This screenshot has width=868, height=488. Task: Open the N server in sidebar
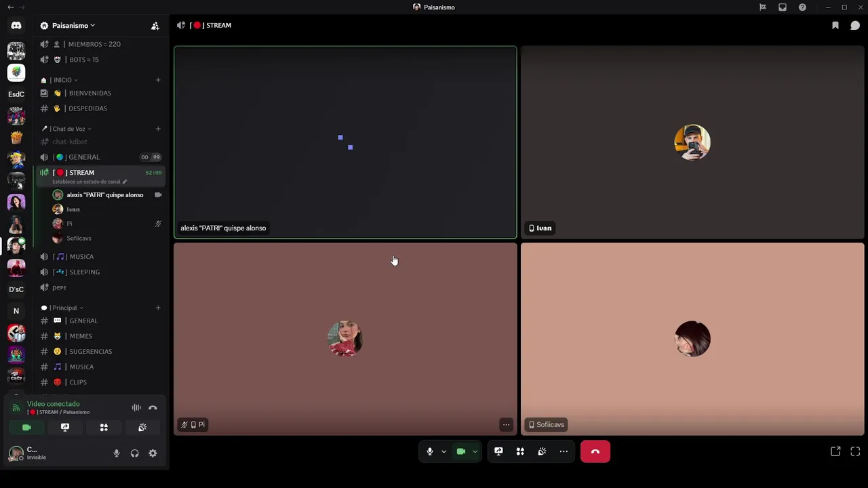tap(16, 311)
